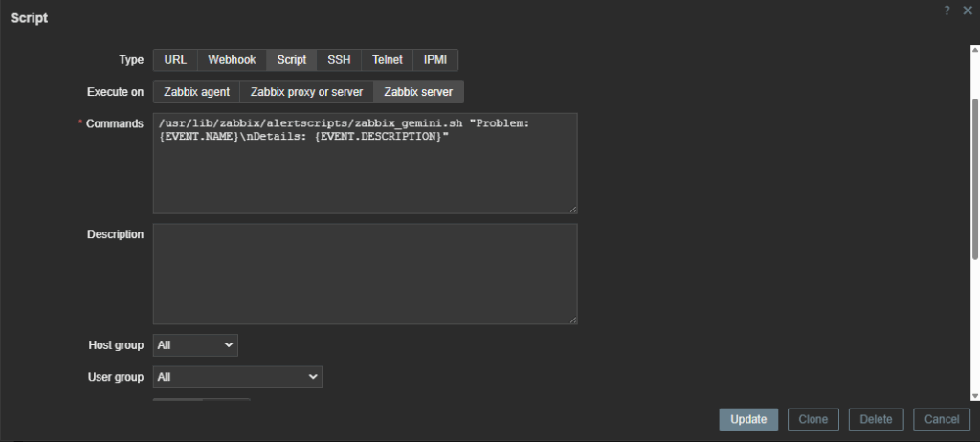Clone this script
The width and height of the screenshot is (980, 442).
point(813,419)
